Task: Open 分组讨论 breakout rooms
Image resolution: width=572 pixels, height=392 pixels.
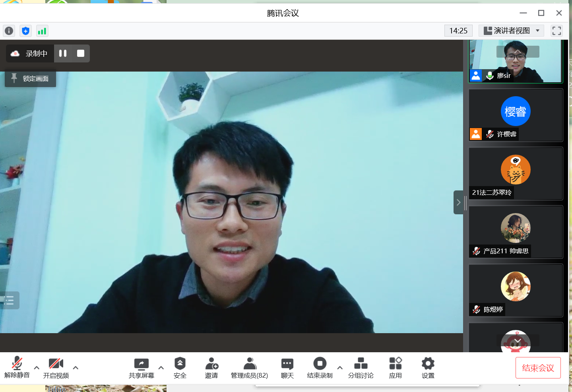Action: (x=361, y=368)
